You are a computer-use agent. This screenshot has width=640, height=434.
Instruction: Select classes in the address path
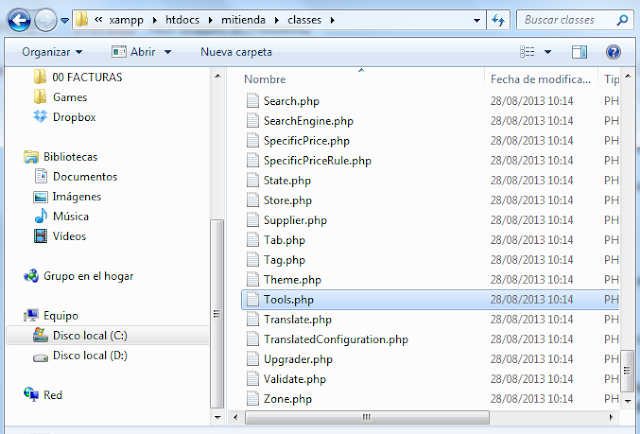304,20
